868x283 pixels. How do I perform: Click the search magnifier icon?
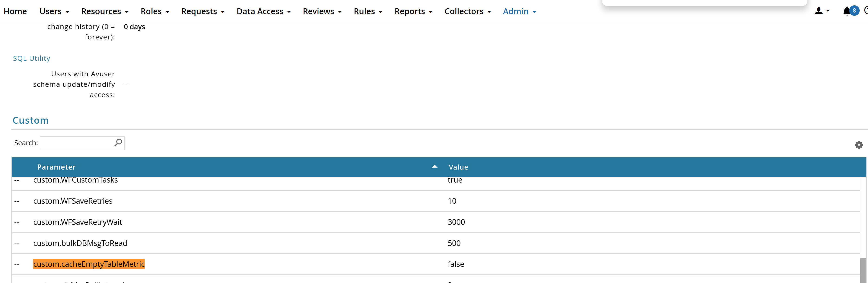point(118,142)
